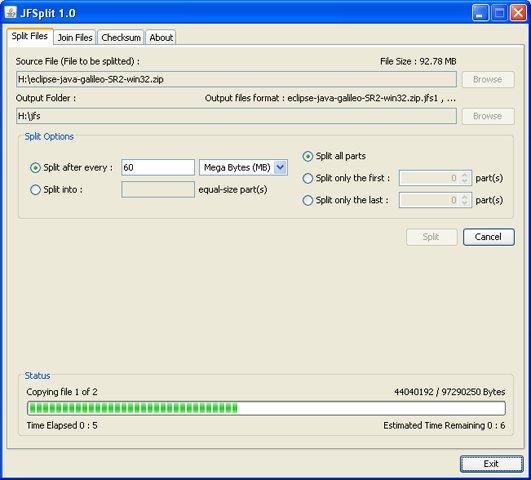Open the Mega Bytes (MB) unit dropdown
The width and height of the screenshot is (531, 480).
click(x=243, y=167)
